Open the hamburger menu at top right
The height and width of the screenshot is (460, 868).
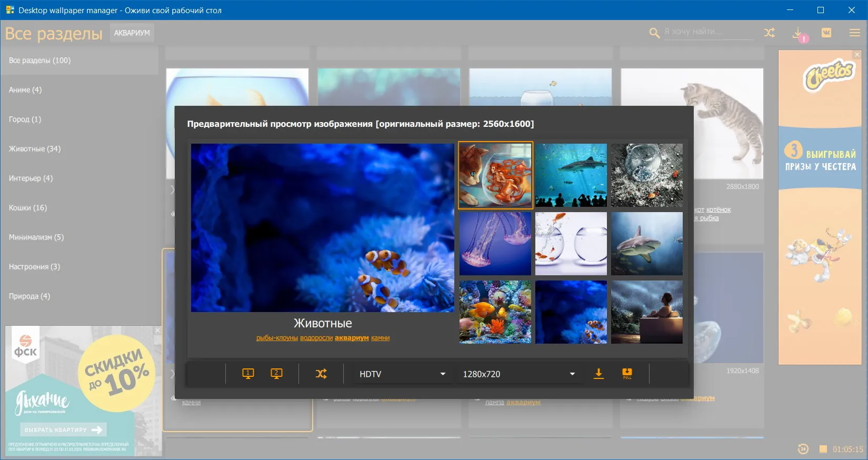pyautogui.click(x=855, y=33)
